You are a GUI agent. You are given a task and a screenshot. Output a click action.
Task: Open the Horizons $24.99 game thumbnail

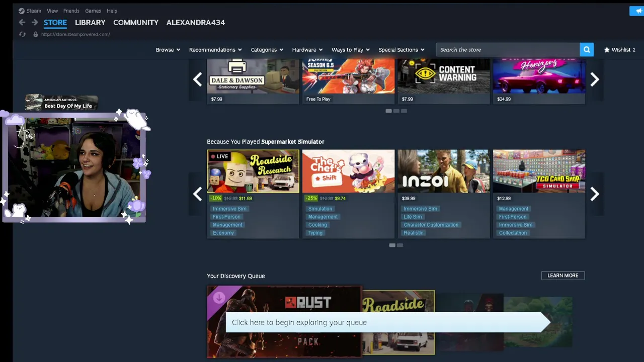[x=539, y=76]
